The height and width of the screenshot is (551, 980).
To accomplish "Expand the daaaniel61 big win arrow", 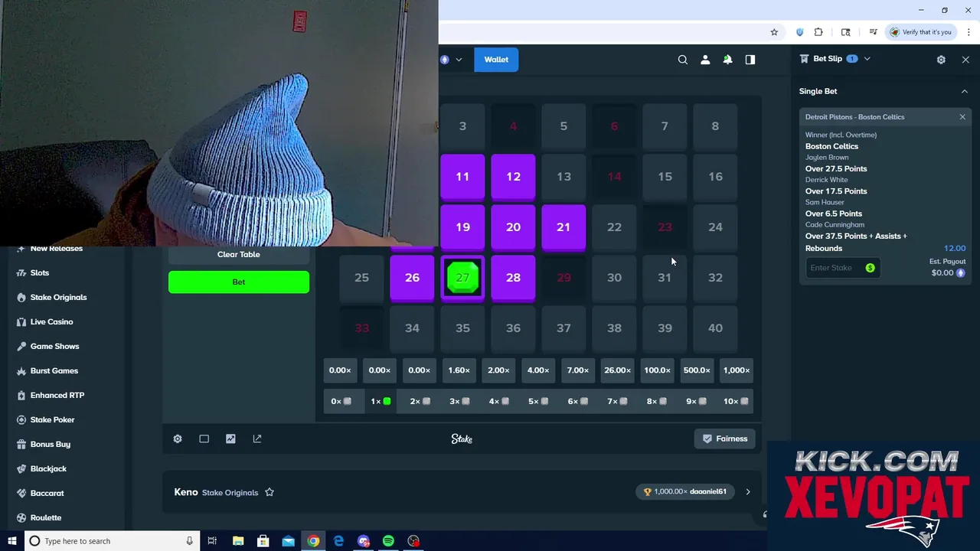I will tap(748, 491).
